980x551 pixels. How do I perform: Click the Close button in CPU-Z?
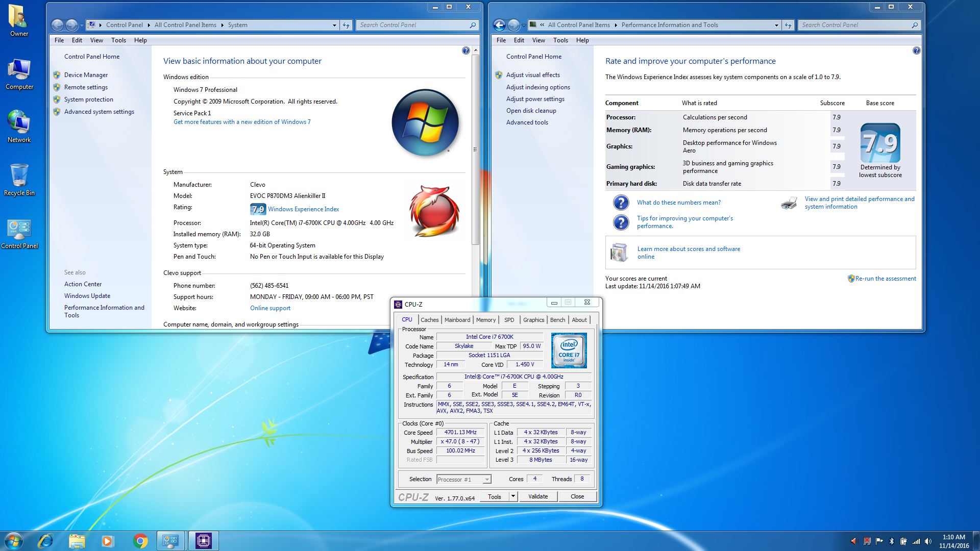pos(577,496)
